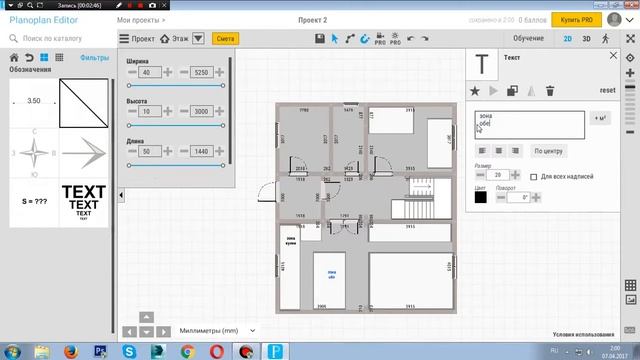The image size is (640, 360).
Task: Redo the last action
Action: (425, 38)
